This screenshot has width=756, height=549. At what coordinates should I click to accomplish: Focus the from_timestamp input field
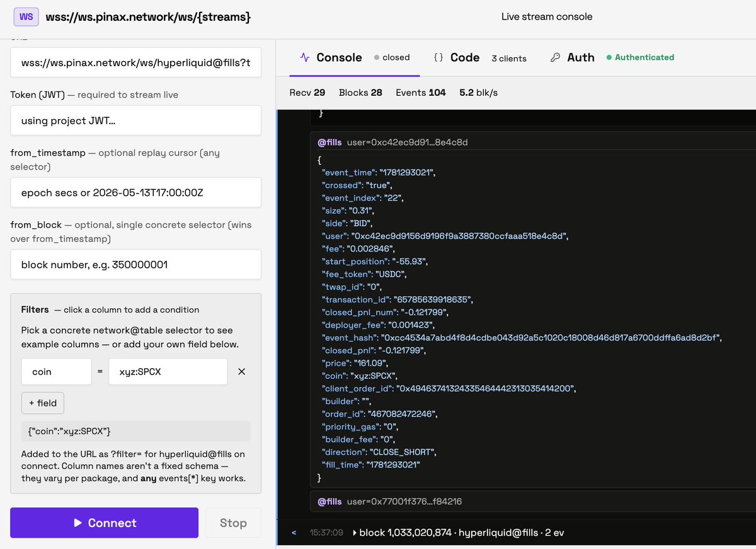[135, 192]
